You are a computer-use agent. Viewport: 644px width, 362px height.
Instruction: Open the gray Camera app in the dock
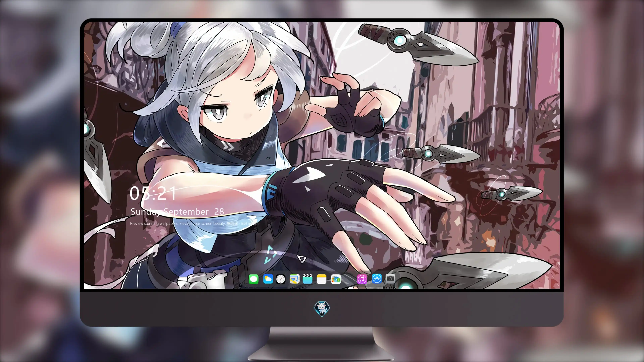[390, 279]
